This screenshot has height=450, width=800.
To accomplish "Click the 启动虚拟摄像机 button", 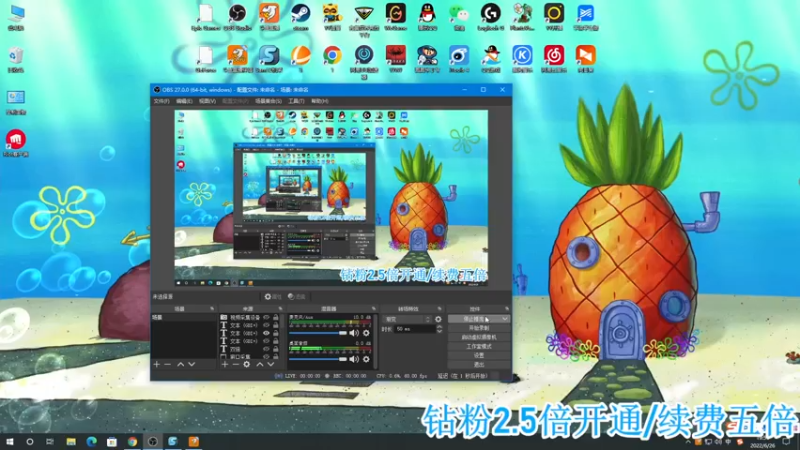I will 479,337.
